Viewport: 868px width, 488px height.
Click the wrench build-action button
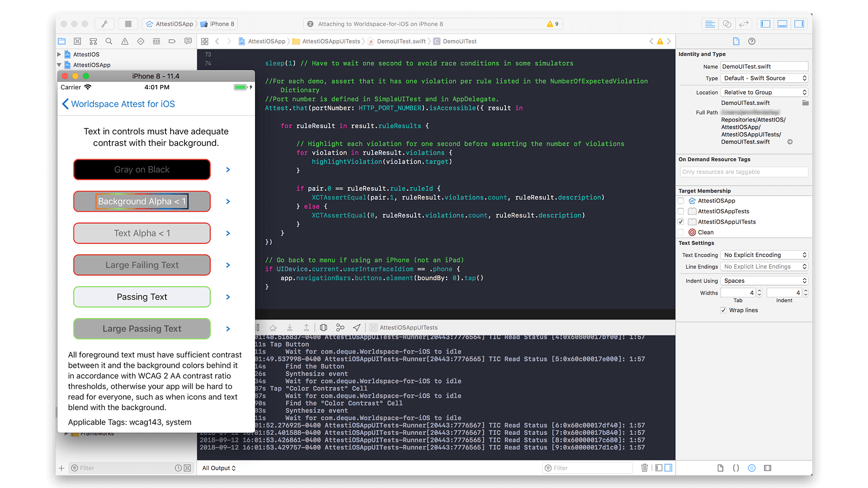pos(104,24)
